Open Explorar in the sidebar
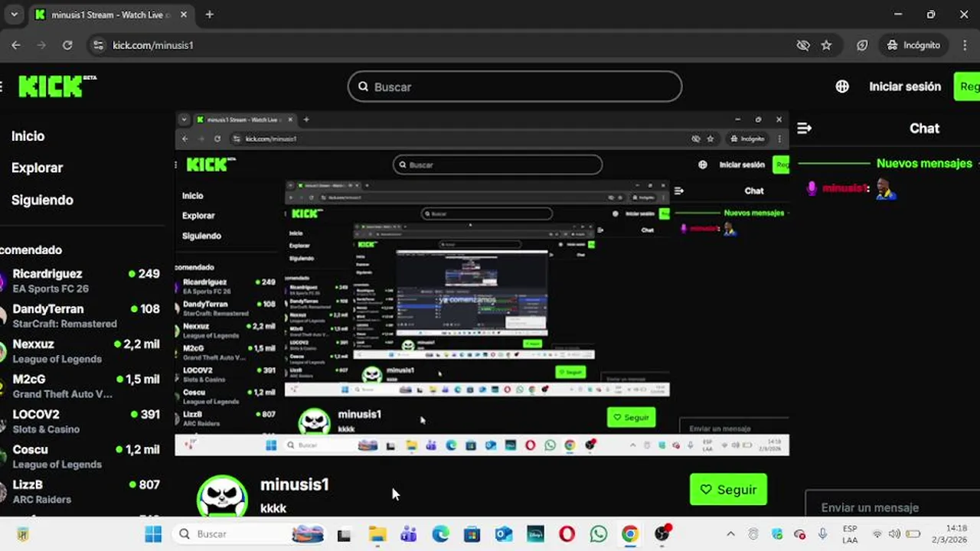The image size is (980, 551). point(38,168)
